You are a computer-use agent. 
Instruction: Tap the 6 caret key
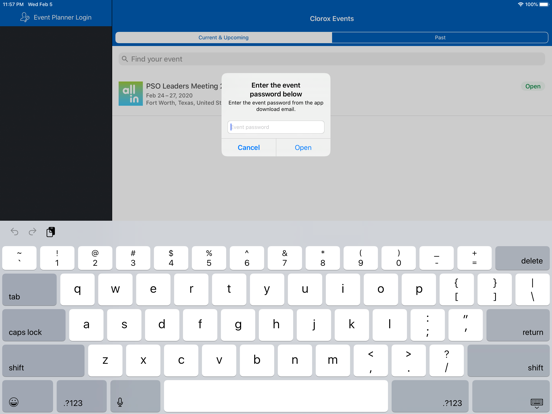point(247,258)
